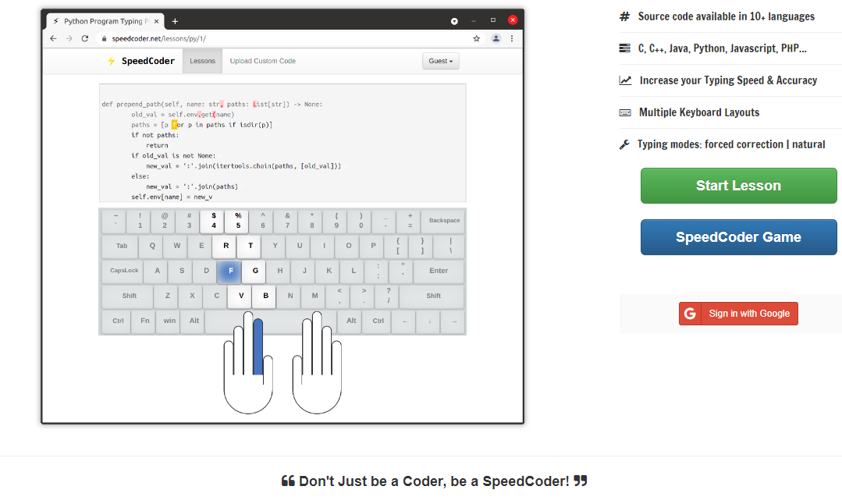The height and width of the screenshot is (504, 842).
Task: Click the % 5 key on keyboard
Action: (x=238, y=221)
